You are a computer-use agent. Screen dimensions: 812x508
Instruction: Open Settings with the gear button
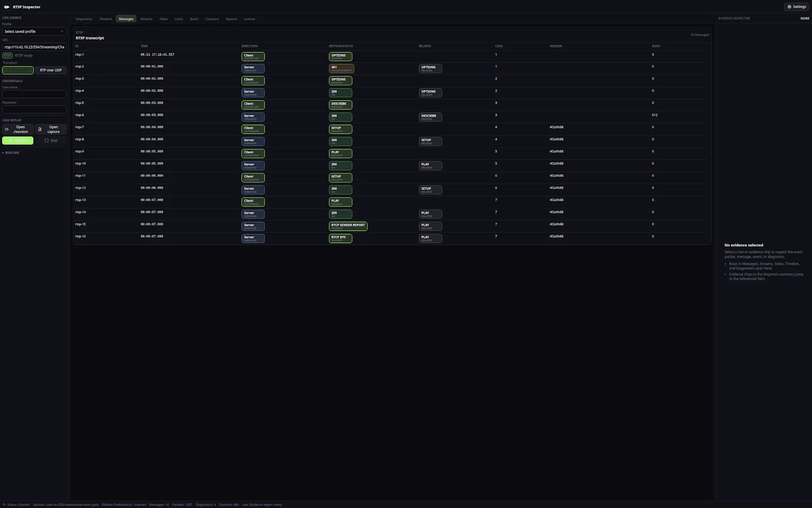click(x=797, y=7)
